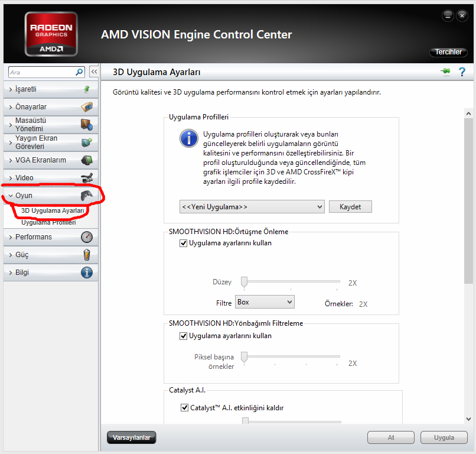Click the Düzey anti-aliasing slider handle

coord(244,282)
